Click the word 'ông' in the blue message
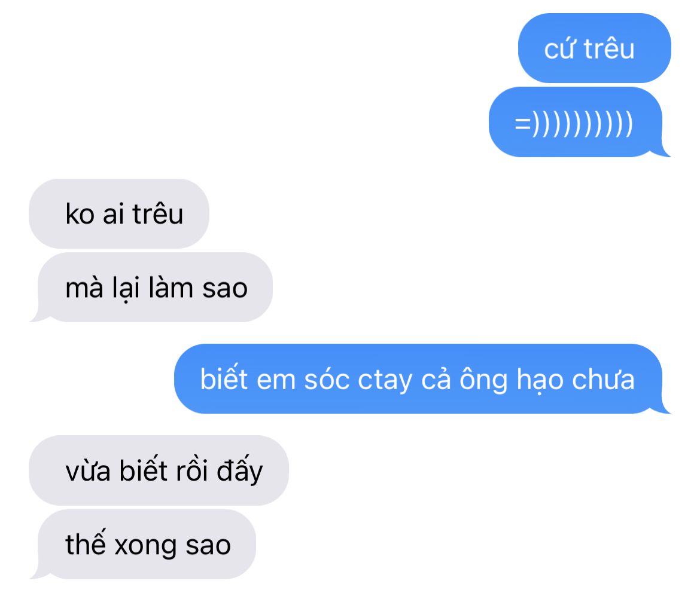 click(483, 380)
